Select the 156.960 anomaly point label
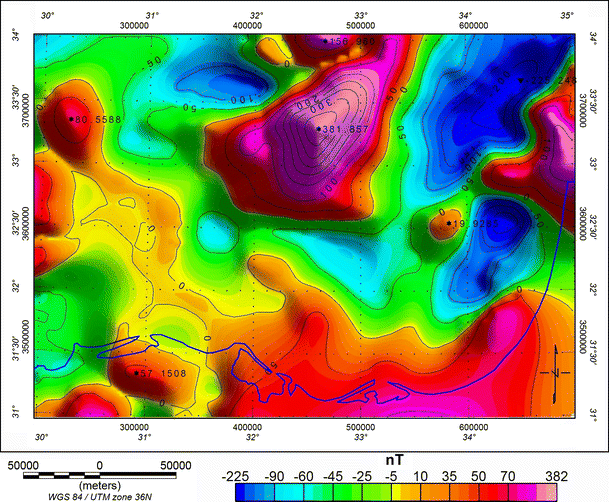 352,41
